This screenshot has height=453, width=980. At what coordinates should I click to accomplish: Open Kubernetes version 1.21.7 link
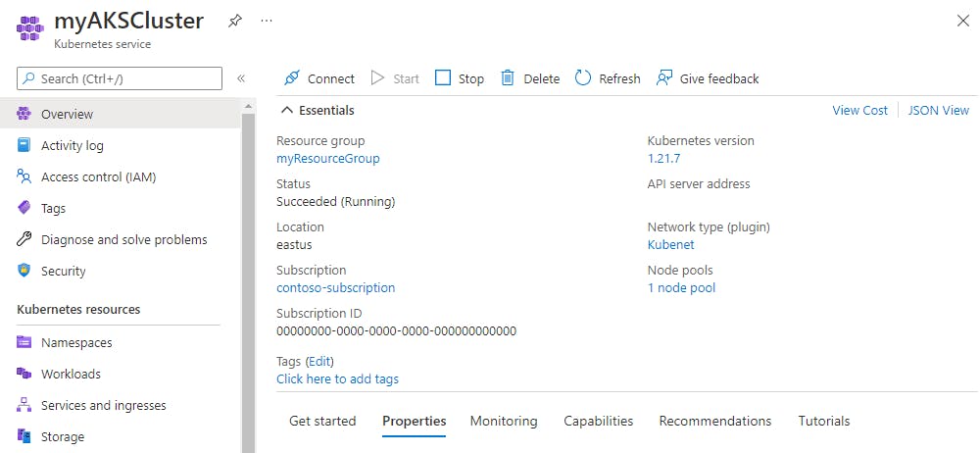663,158
